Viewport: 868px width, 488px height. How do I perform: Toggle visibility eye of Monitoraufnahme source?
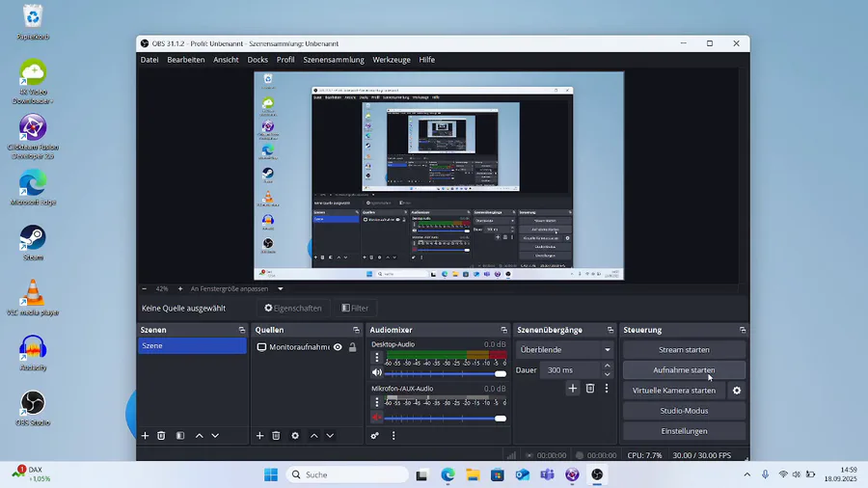point(338,347)
